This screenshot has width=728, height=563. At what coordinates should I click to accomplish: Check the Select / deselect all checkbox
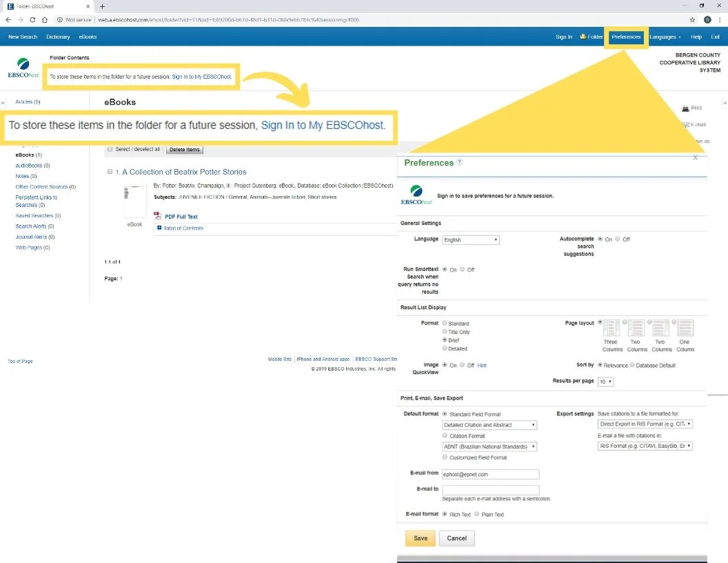110,149
